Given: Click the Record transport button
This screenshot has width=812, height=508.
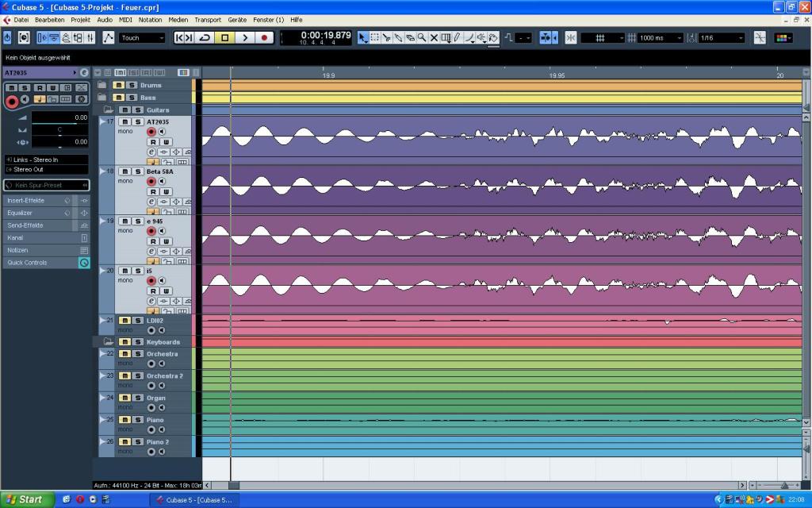Looking at the screenshot, I should coord(264,38).
